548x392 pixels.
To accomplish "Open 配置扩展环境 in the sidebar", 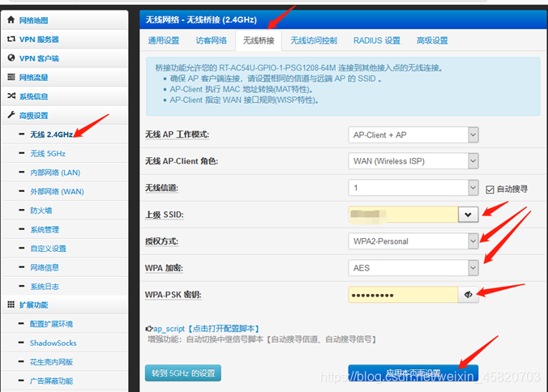I will tap(51, 324).
